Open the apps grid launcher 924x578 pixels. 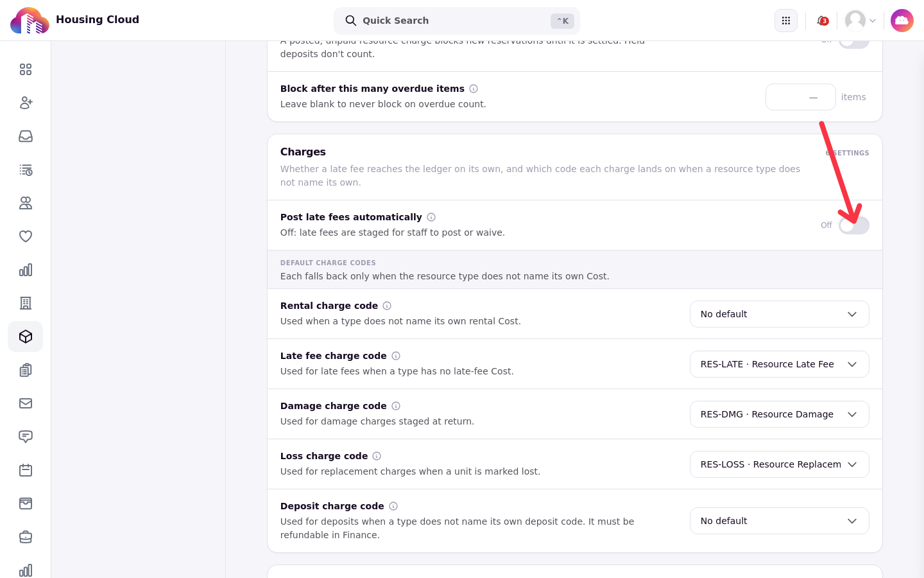786,21
